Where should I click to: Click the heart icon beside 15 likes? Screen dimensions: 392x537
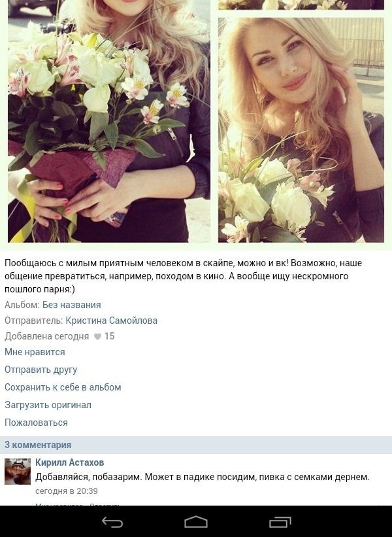[97, 337]
